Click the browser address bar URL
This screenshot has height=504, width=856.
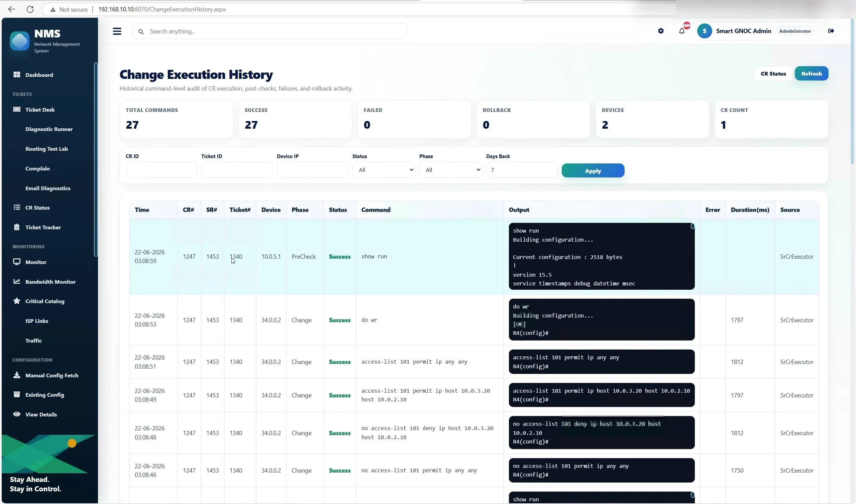tap(162, 9)
